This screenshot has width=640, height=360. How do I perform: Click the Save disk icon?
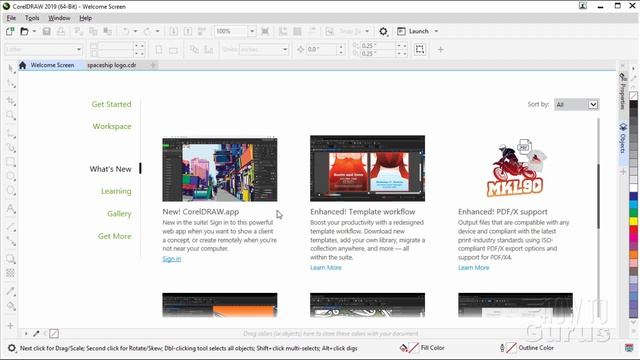47,31
